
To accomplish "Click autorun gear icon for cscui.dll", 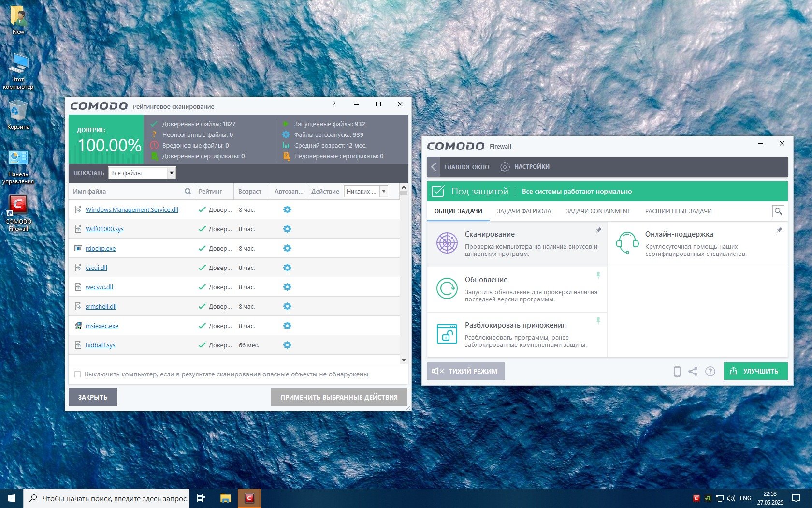I will pyautogui.click(x=287, y=268).
